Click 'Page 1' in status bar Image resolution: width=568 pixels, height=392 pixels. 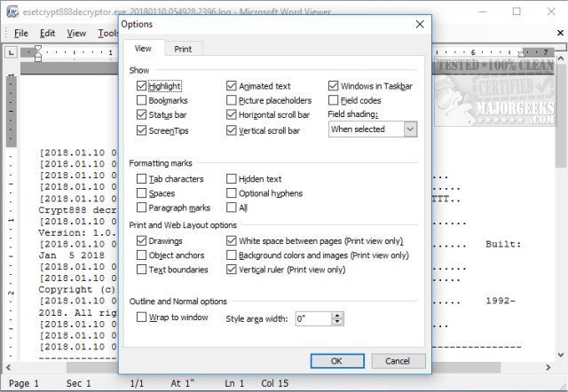point(24,383)
